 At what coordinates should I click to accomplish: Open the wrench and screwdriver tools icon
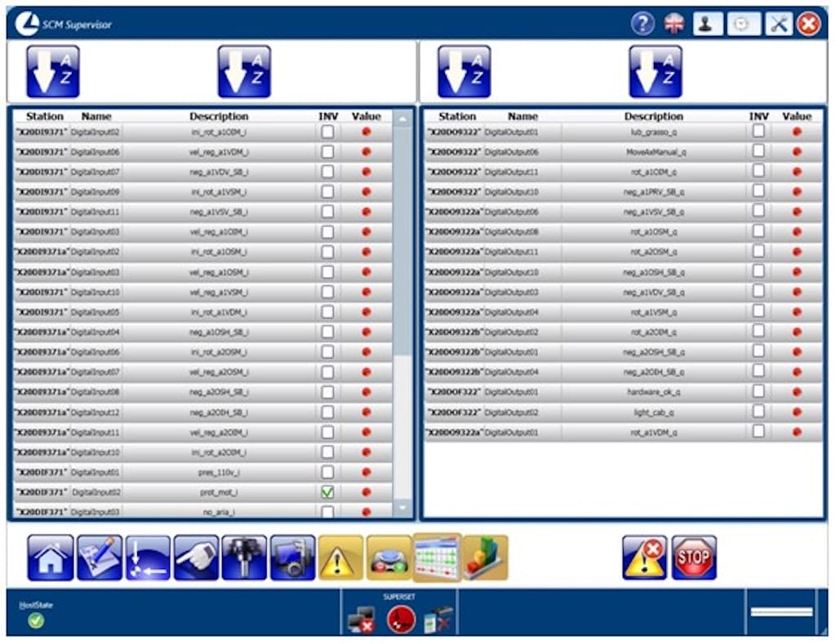[x=779, y=24]
